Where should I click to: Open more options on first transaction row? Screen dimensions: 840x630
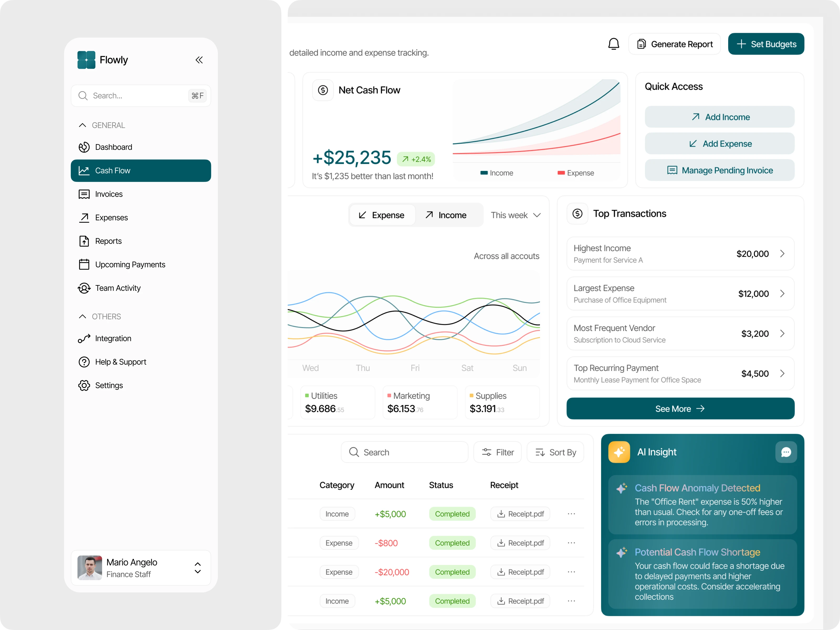click(x=571, y=514)
